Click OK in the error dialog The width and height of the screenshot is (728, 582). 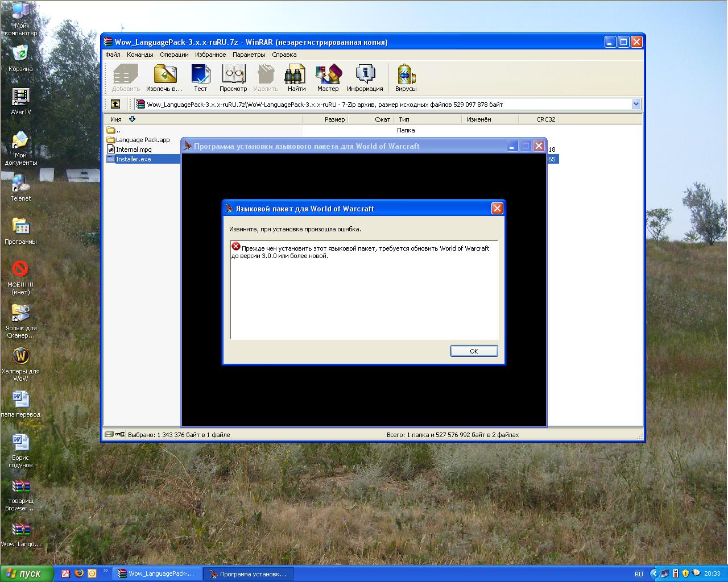point(474,351)
